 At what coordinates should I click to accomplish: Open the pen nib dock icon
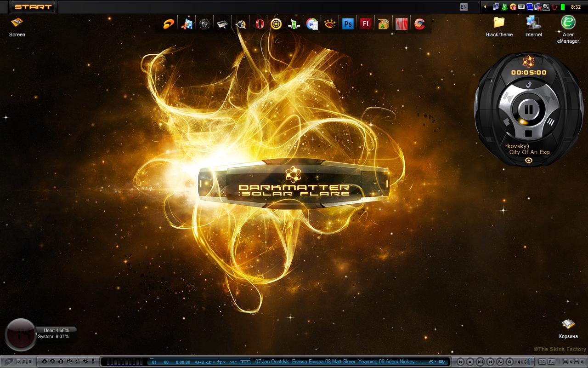coord(241,23)
